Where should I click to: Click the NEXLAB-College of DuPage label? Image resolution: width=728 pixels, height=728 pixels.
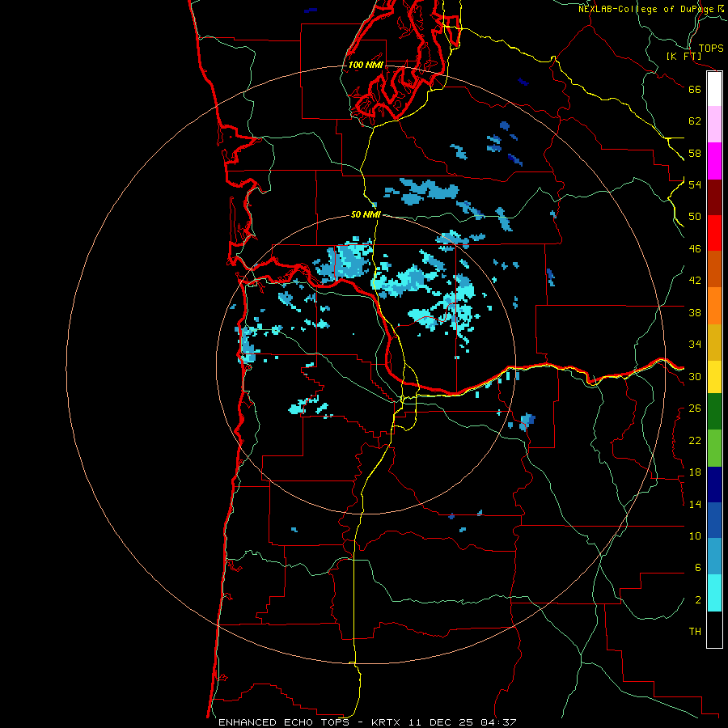pyautogui.click(x=645, y=9)
